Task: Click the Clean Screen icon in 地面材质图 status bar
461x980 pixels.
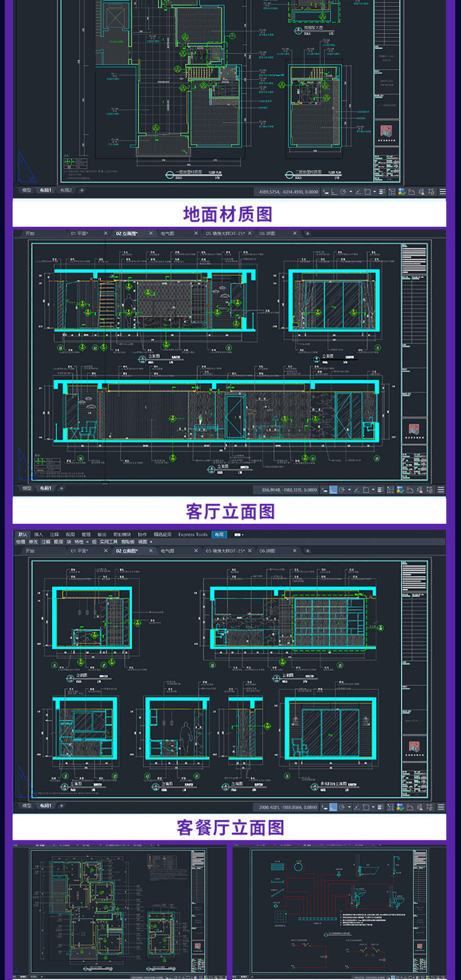Action: pos(431,192)
